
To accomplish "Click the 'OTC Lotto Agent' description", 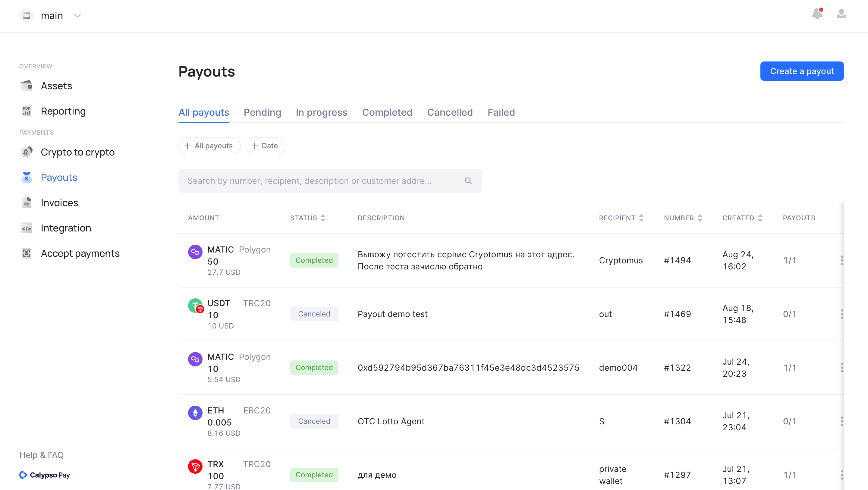I will [x=391, y=421].
